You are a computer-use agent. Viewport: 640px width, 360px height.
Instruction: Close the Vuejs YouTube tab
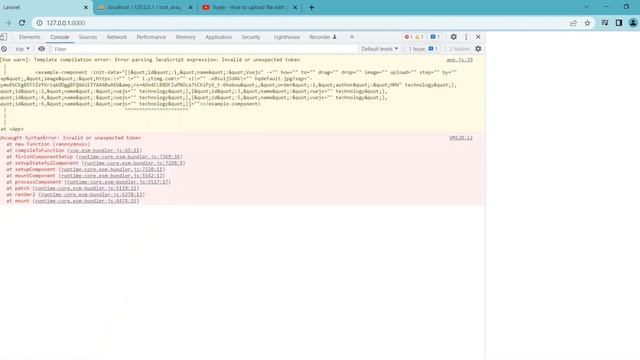click(x=295, y=7)
